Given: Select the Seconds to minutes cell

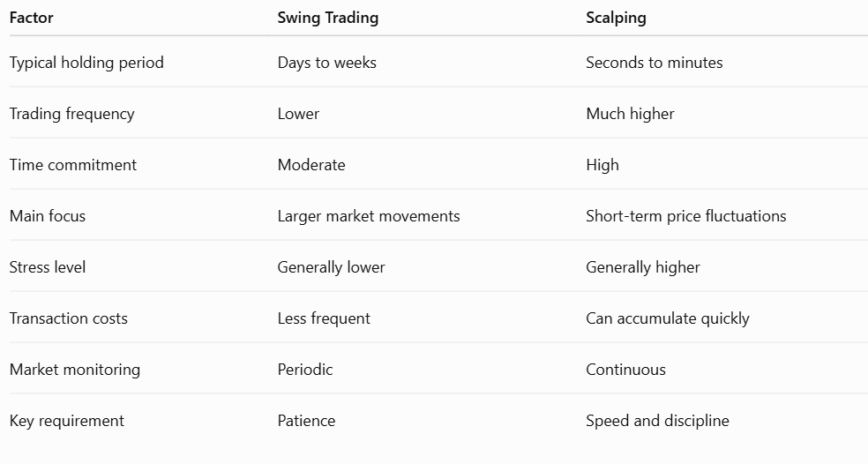Looking at the screenshot, I should point(655,63).
